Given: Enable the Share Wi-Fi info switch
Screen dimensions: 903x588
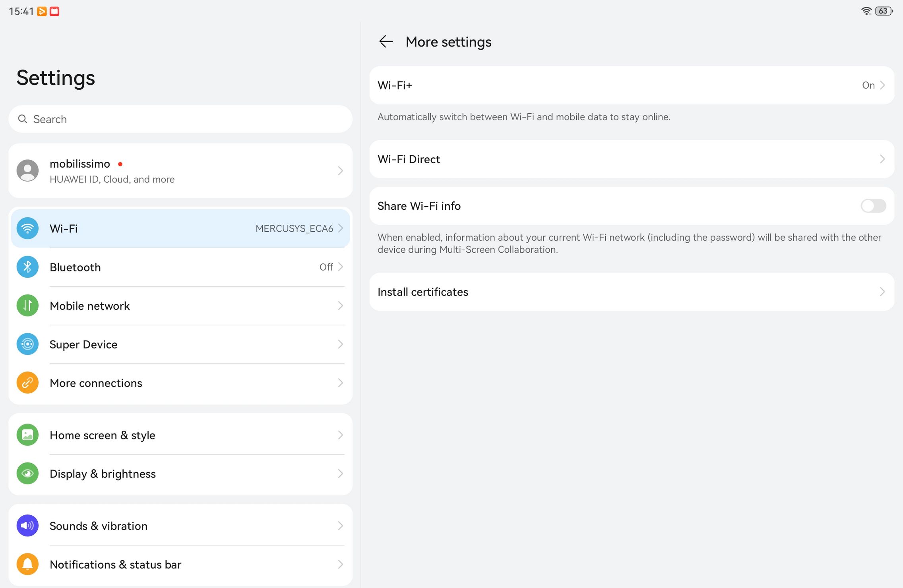Looking at the screenshot, I should tap(873, 206).
